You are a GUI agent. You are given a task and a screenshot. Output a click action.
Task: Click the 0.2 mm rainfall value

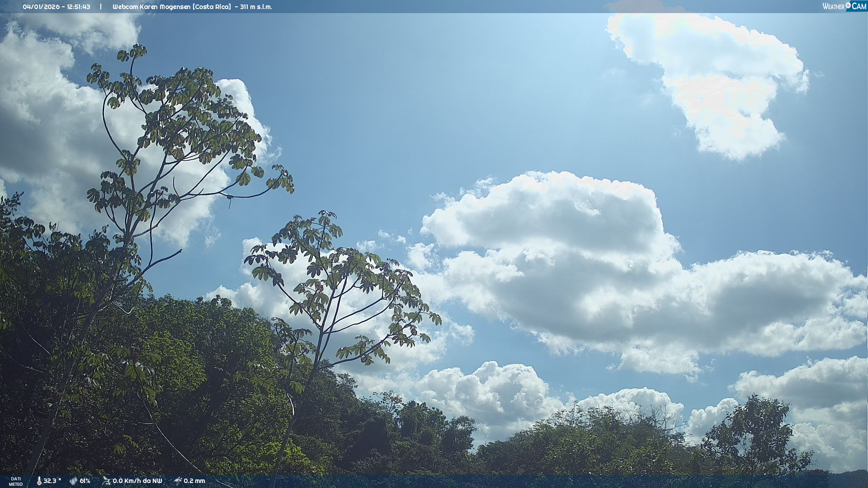point(194,481)
